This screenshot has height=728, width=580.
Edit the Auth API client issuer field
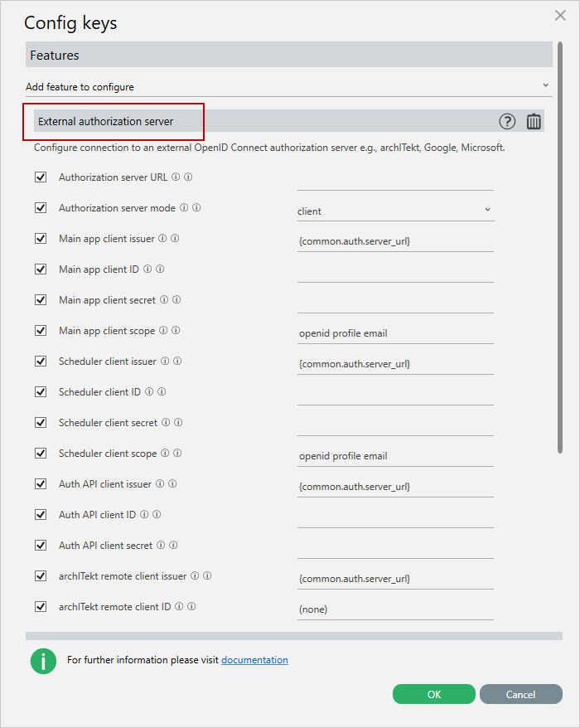pyautogui.click(x=395, y=487)
